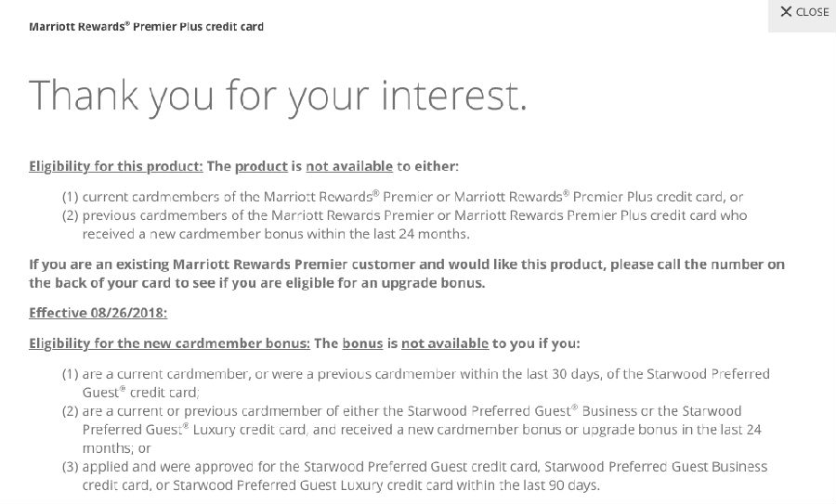Close the eligibility dialog via CLOSE label
836x504 pixels.
(812, 12)
